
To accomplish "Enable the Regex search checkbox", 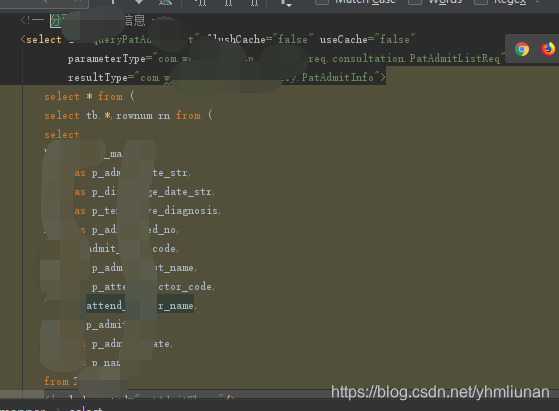I will coord(480,1).
